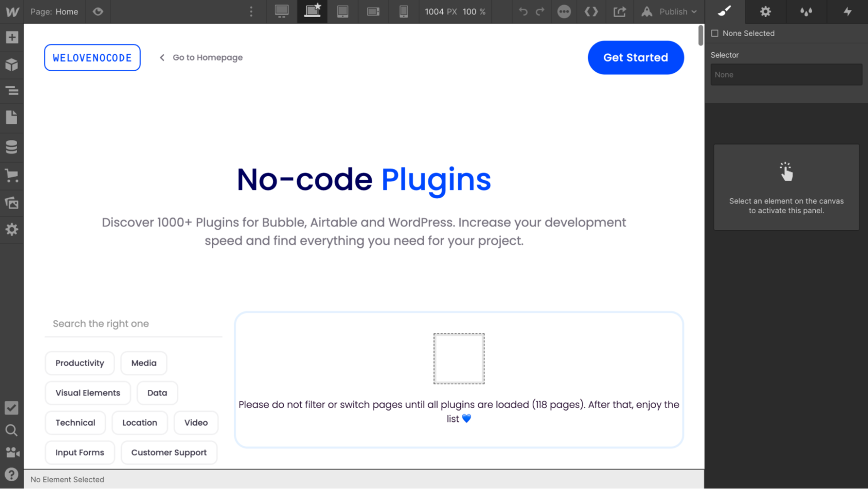Open the comments bubble icon
The height and width of the screenshot is (489, 868).
[564, 11]
